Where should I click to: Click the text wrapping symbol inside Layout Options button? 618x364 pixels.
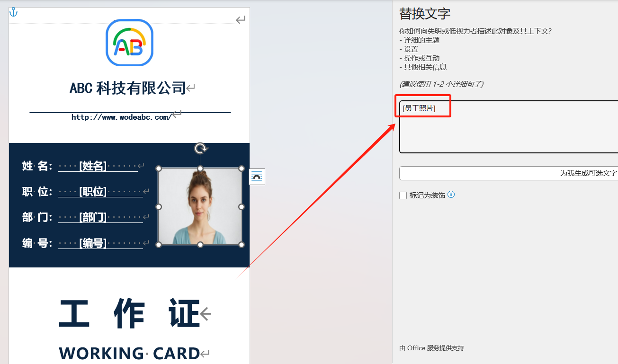point(256,177)
